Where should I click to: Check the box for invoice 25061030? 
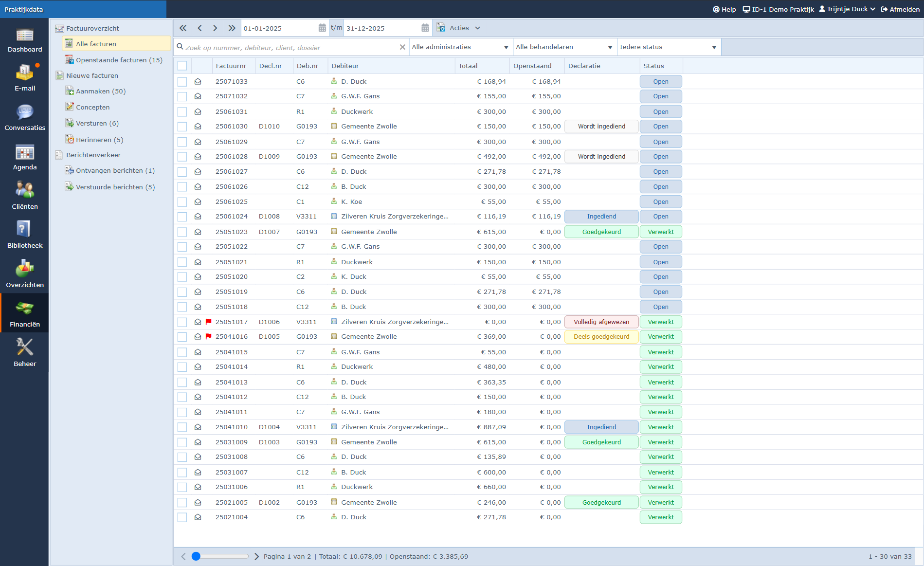tap(182, 127)
